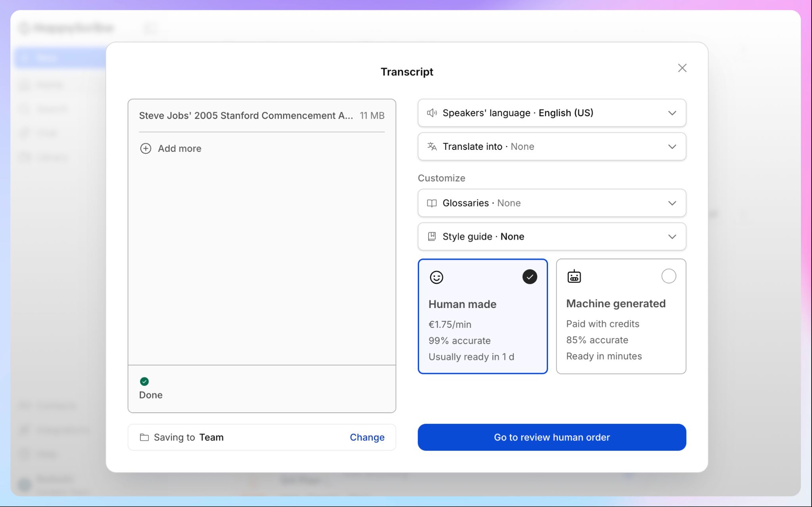Click the Done status text
This screenshot has width=812, height=507.
click(x=151, y=395)
